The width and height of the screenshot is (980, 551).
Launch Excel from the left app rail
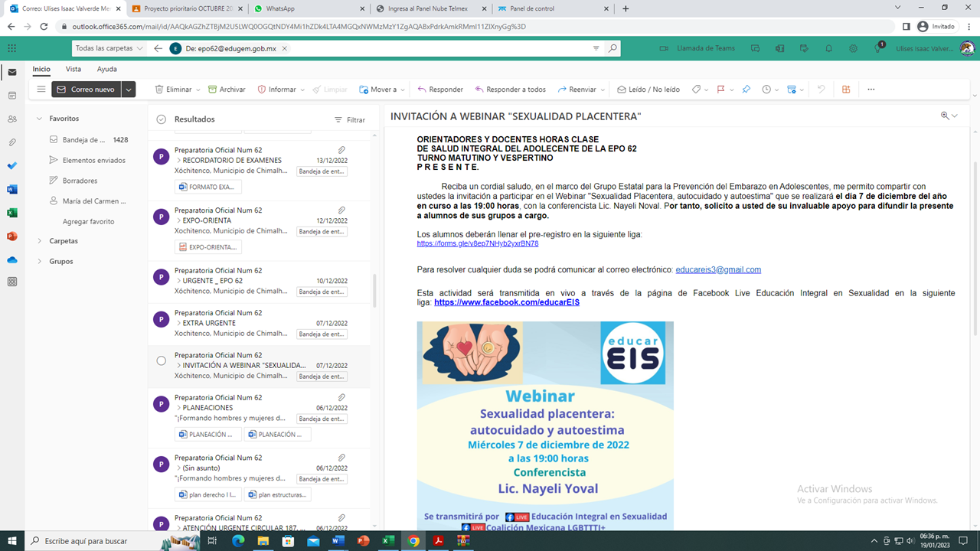pos(11,213)
